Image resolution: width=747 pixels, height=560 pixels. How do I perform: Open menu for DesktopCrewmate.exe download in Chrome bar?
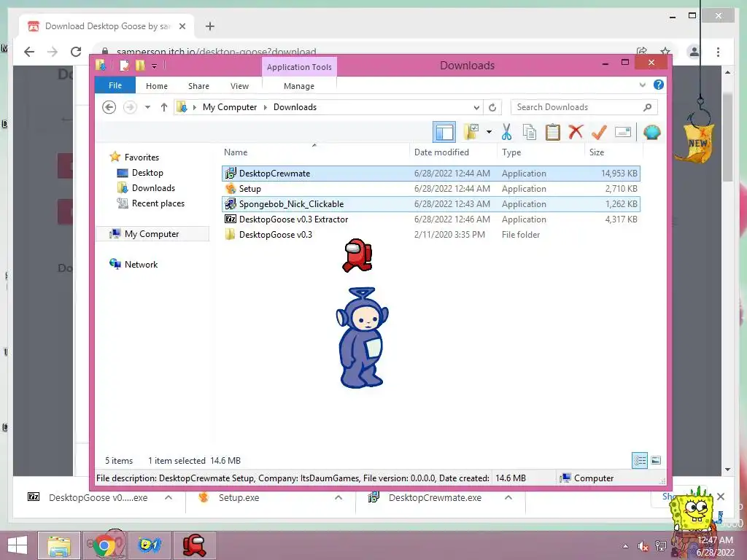508,497
